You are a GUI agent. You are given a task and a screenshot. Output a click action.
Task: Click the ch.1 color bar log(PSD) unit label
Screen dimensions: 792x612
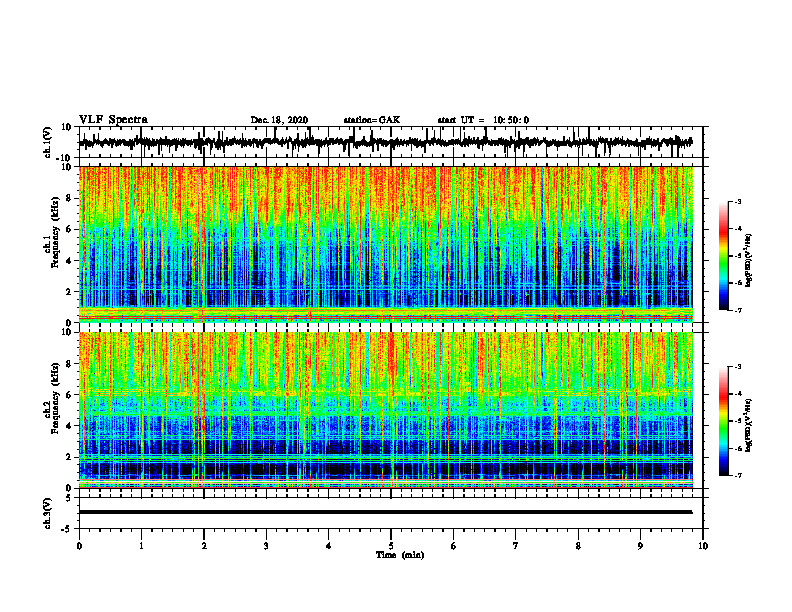(x=750, y=261)
